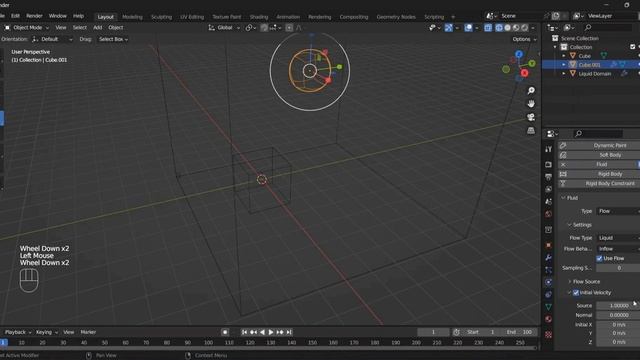Select material preview viewport shading
Screen dimensions: 640x360
[x=516, y=28]
